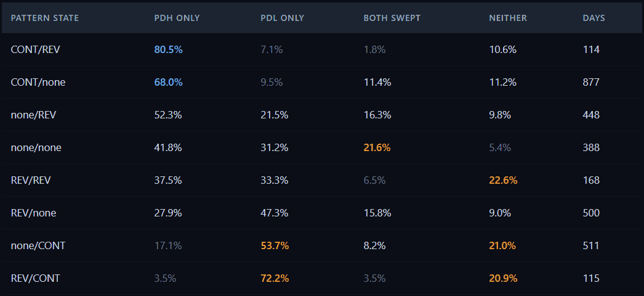644x296 pixels.
Task: Click the orange 21.6% BOTH SWEPT value
Action: [377, 147]
